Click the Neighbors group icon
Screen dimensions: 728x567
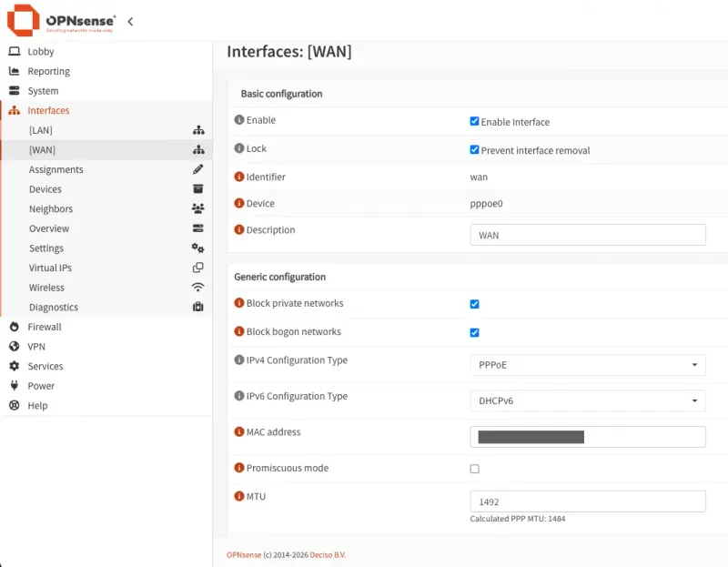coord(199,208)
